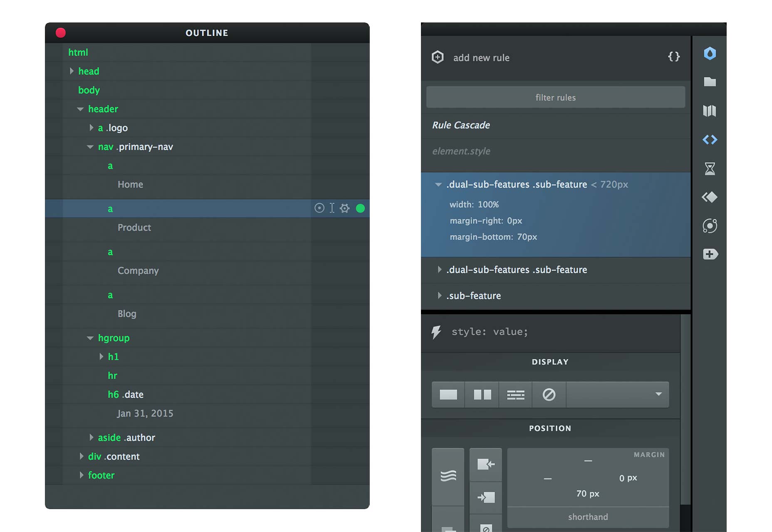
Task: Click the float right arrow icon
Action: [x=485, y=498]
